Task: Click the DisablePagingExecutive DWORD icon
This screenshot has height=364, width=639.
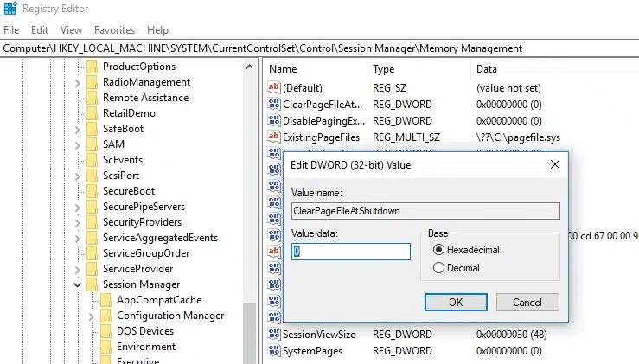Action: [275, 121]
